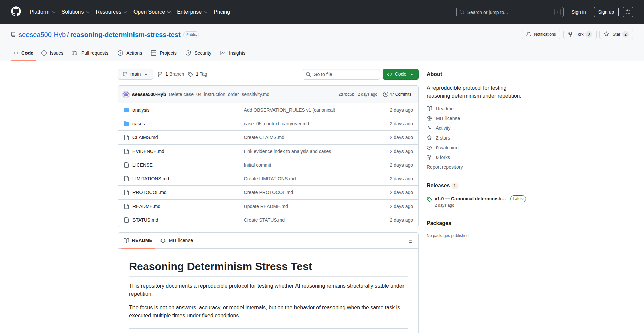644x333 pixels.
Task: Click the Go to file search field
Action: [x=341, y=74]
